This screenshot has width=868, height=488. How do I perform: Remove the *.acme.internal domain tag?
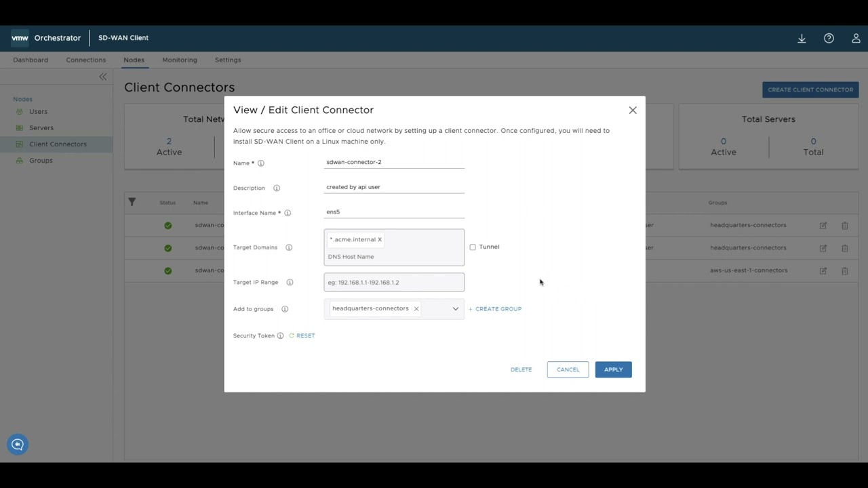(x=380, y=239)
